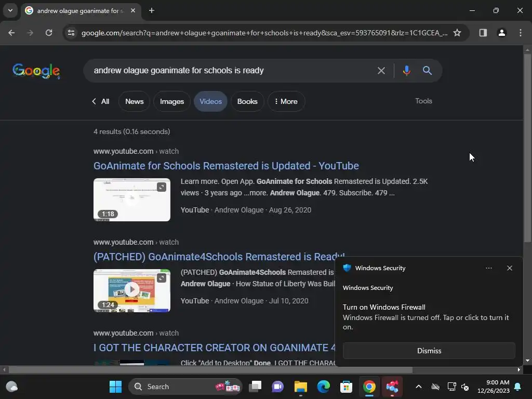Switch to the Images filter
The width and height of the screenshot is (532, 399).
[x=171, y=101]
